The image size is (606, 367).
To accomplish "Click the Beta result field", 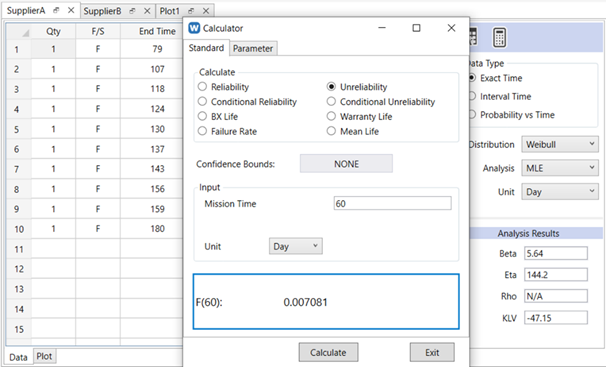I will pos(556,253).
